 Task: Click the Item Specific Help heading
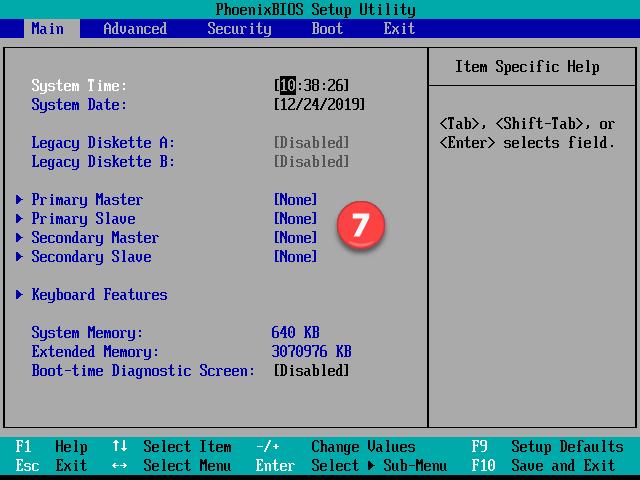[x=527, y=67]
